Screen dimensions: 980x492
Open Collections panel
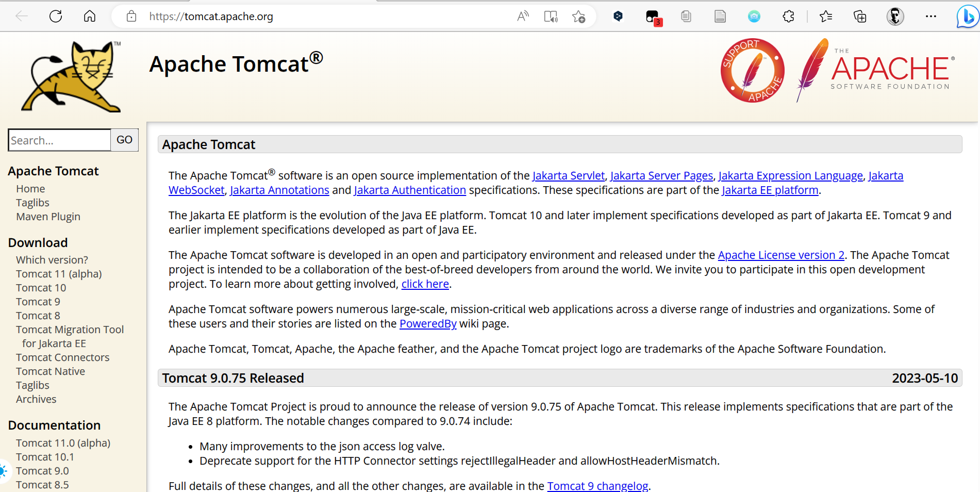click(x=860, y=17)
